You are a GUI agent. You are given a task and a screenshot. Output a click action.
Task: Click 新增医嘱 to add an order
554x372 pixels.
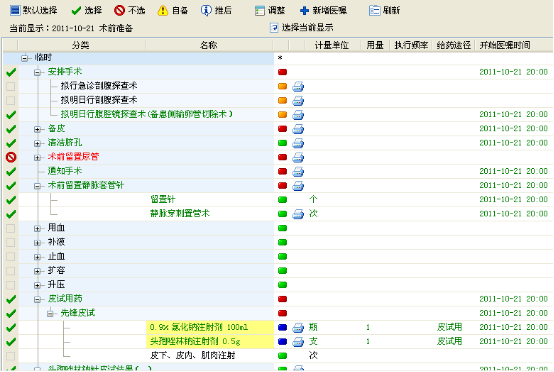point(323,10)
